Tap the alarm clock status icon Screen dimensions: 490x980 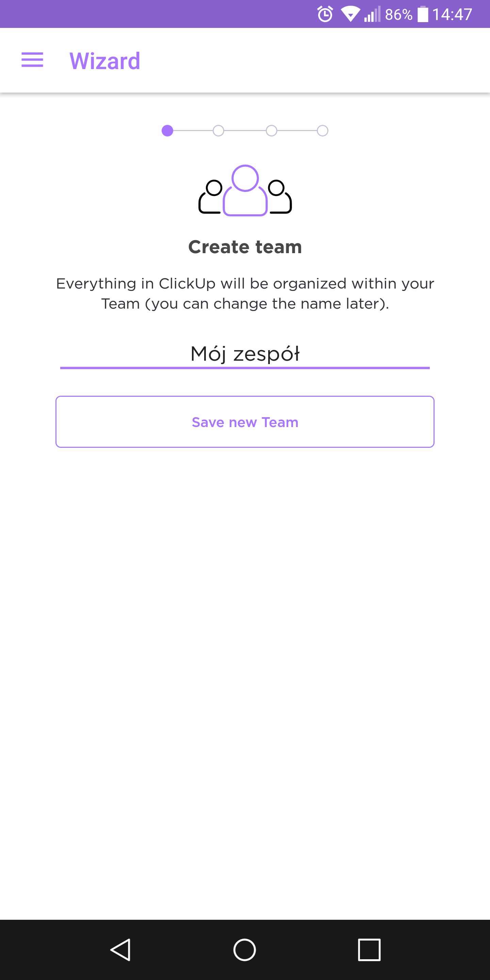coord(325,14)
